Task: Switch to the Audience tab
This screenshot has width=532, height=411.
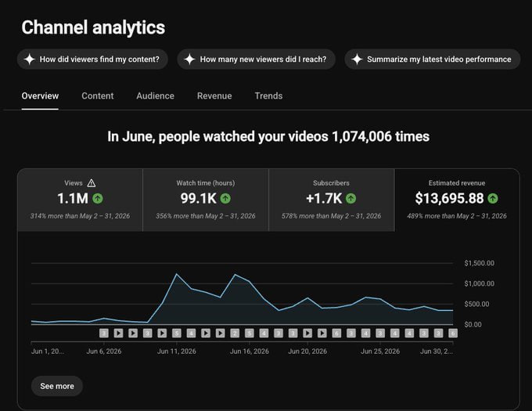Action: click(156, 96)
